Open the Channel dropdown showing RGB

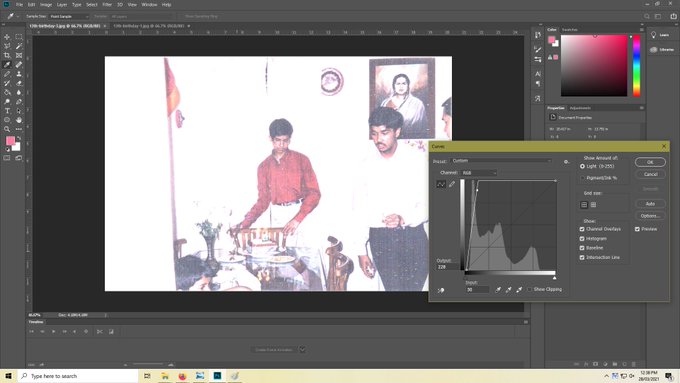[x=479, y=173]
